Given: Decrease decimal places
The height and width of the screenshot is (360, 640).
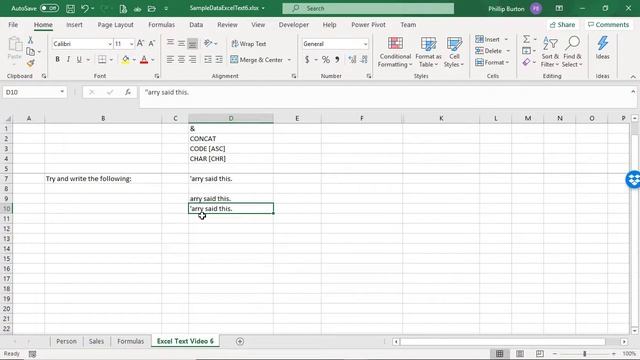Looking at the screenshot, I should (364, 60).
